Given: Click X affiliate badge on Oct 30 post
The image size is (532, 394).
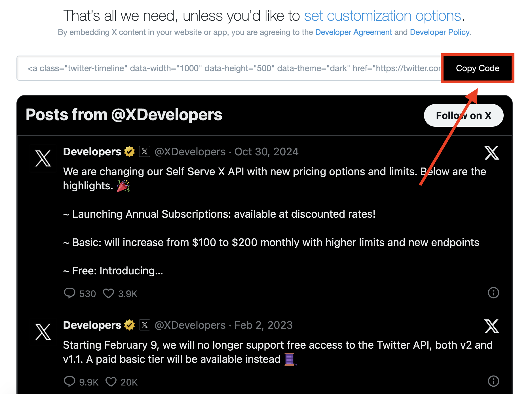Looking at the screenshot, I should 145,152.
